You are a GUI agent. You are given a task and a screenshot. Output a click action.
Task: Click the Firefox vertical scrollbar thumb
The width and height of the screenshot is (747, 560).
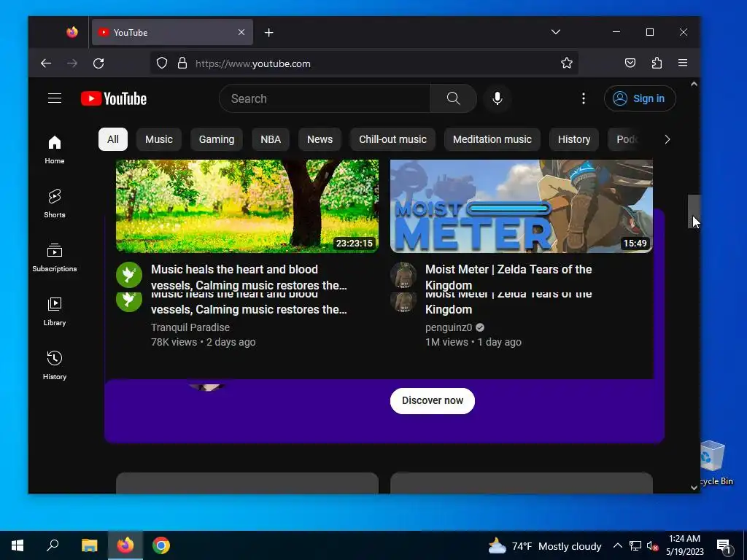(694, 211)
